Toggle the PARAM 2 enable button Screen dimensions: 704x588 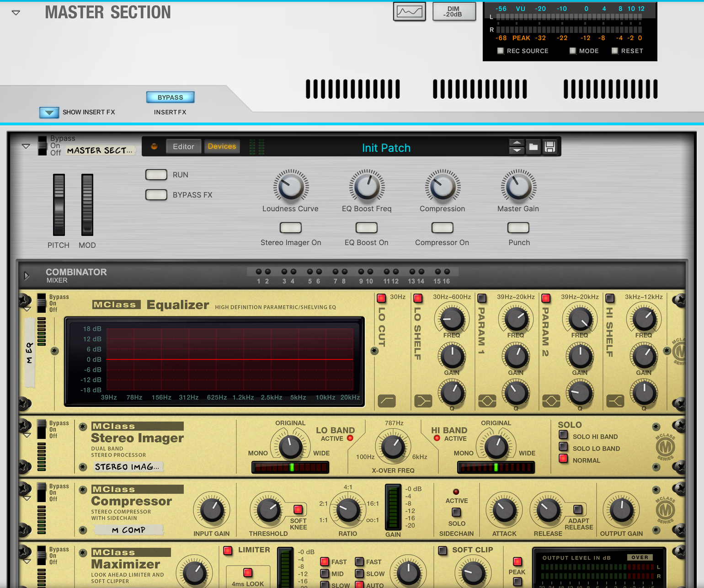point(546,298)
